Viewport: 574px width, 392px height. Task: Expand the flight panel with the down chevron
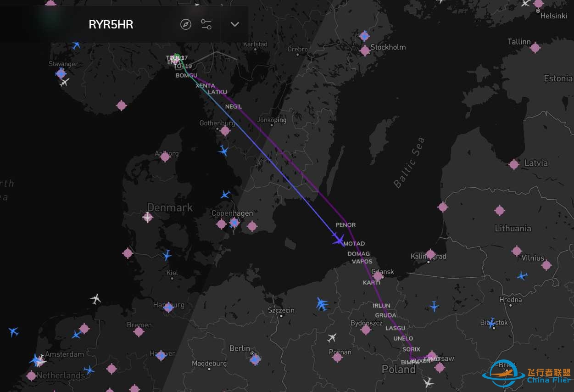coord(234,24)
